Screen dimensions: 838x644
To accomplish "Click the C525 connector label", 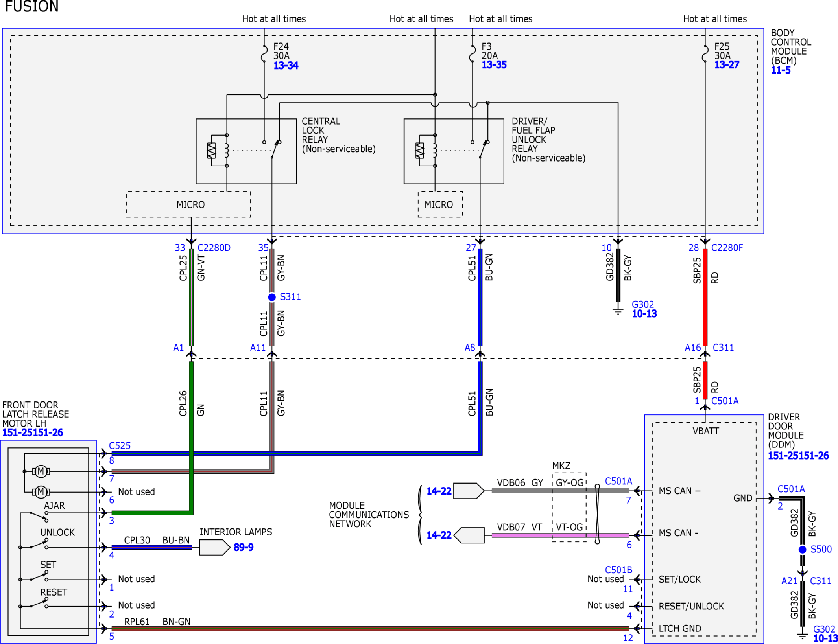I will pyautogui.click(x=120, y=445).
